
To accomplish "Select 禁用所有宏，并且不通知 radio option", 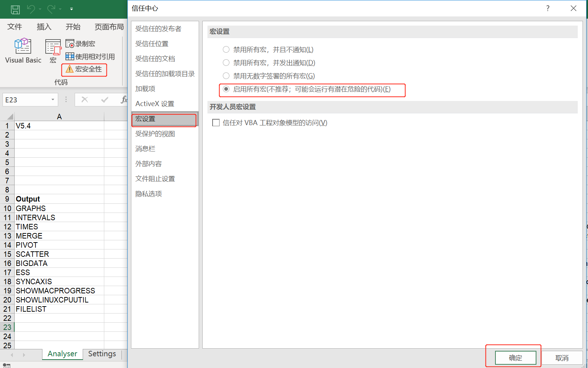I will point(226,49).
